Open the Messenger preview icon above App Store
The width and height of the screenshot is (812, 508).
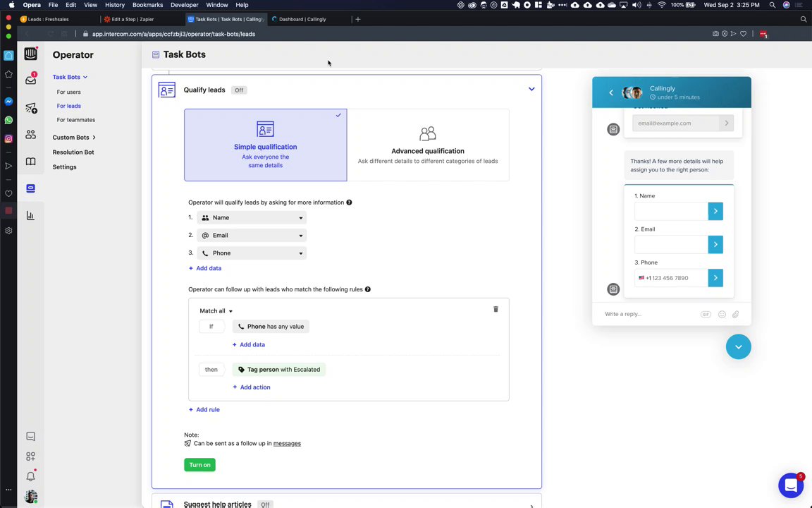point(30,437)
